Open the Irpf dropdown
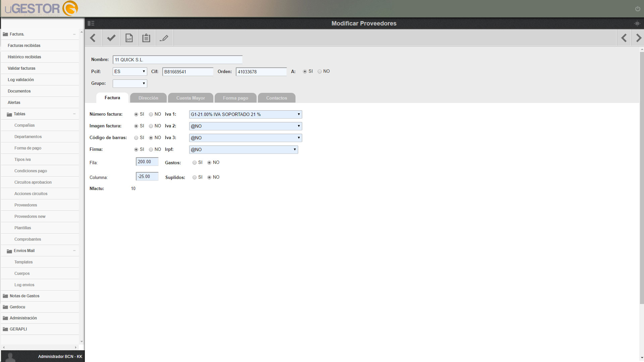 [x=244, y=149]
